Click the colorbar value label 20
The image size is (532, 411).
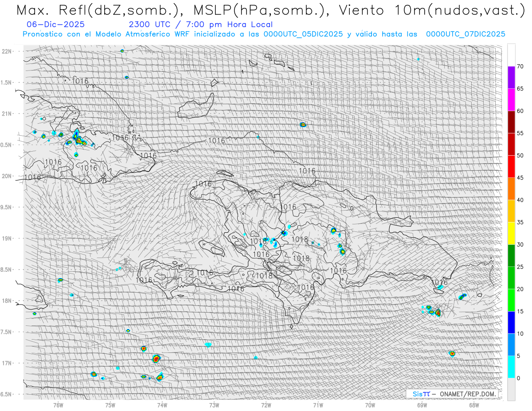click(x=520, y=289)
